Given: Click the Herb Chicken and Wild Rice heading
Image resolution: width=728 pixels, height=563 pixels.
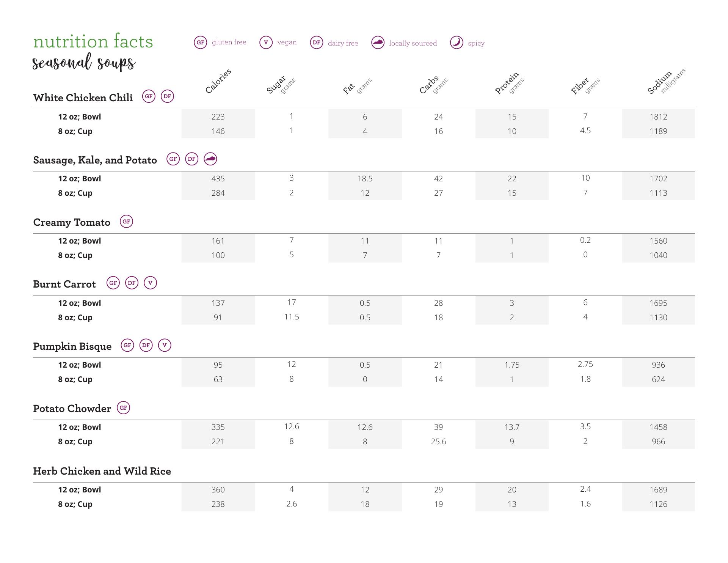Looking at the screenshot, I should pyautogui.click(x=102, y=471).
